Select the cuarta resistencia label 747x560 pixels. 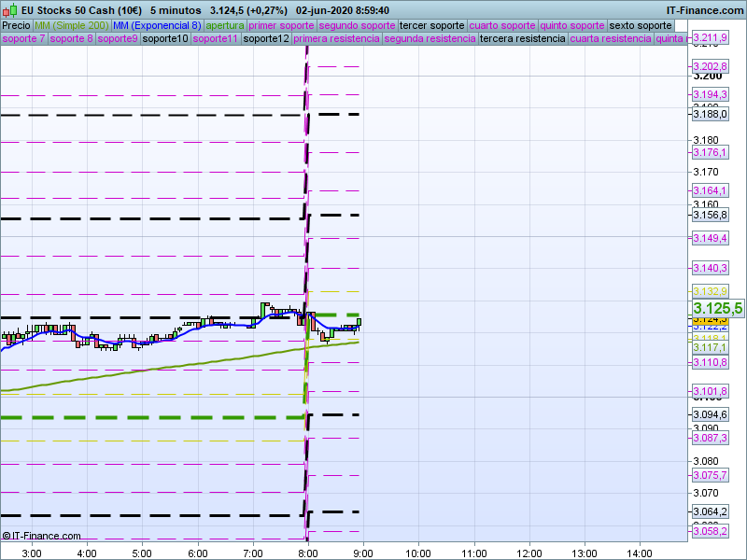(x=611, y=39)
